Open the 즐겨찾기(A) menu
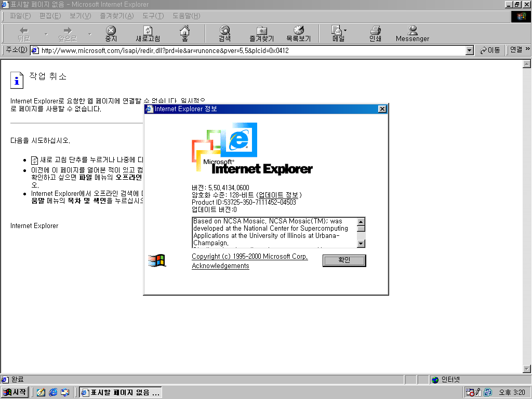Screen dimensions: 532x399 pos(117,16)
